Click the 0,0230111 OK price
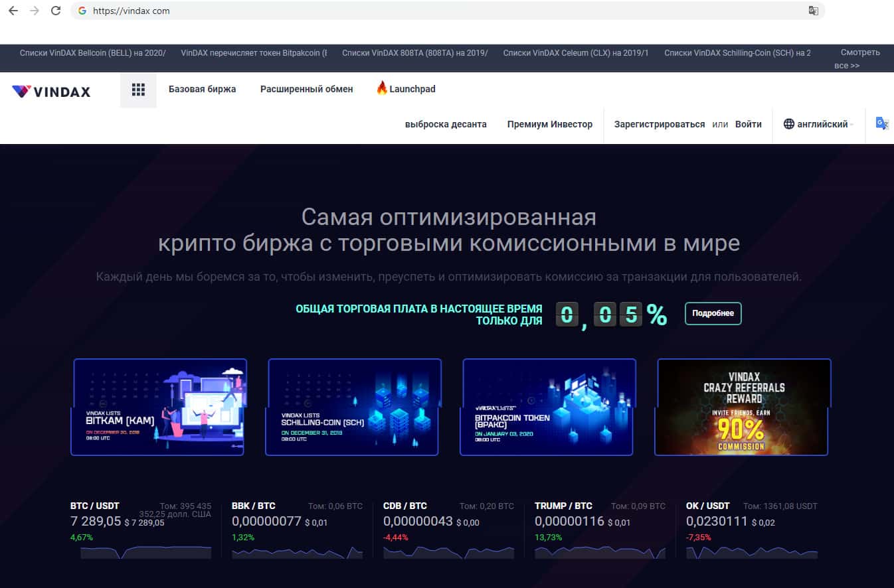The width and height of the screenshot is (894, 588). [717, 522]
